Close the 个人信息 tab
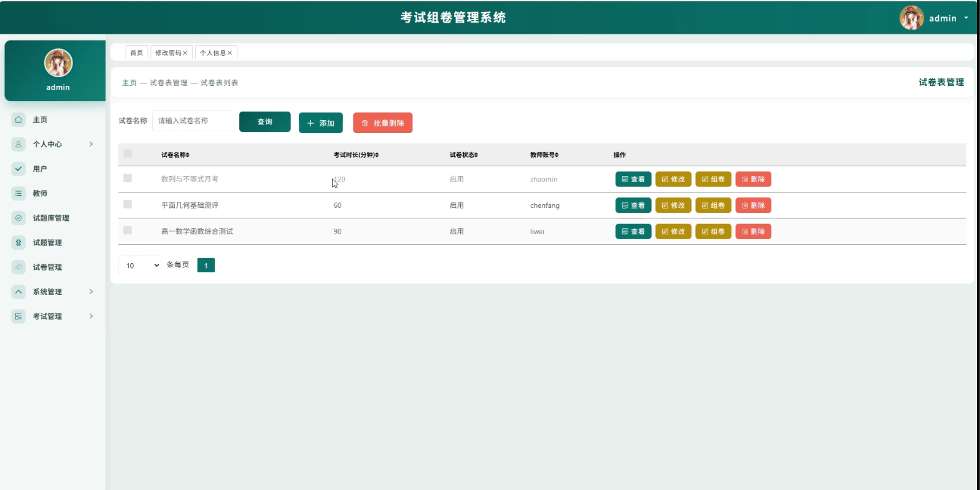The width and height of the screenshot is (980, 490). (x=230, y=53)
